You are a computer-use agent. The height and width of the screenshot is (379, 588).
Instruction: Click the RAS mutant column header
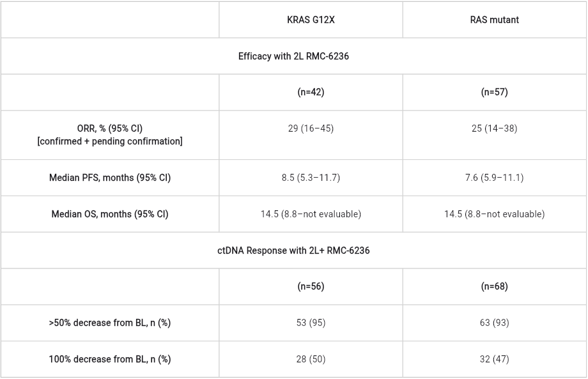pos(494,20)
